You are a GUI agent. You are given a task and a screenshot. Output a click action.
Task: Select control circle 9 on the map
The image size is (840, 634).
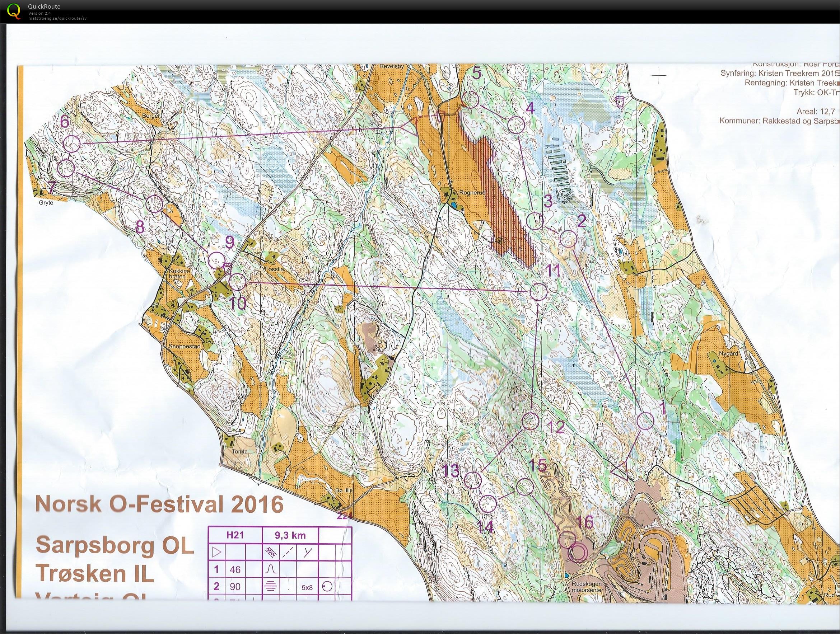[x=217, y=260]
